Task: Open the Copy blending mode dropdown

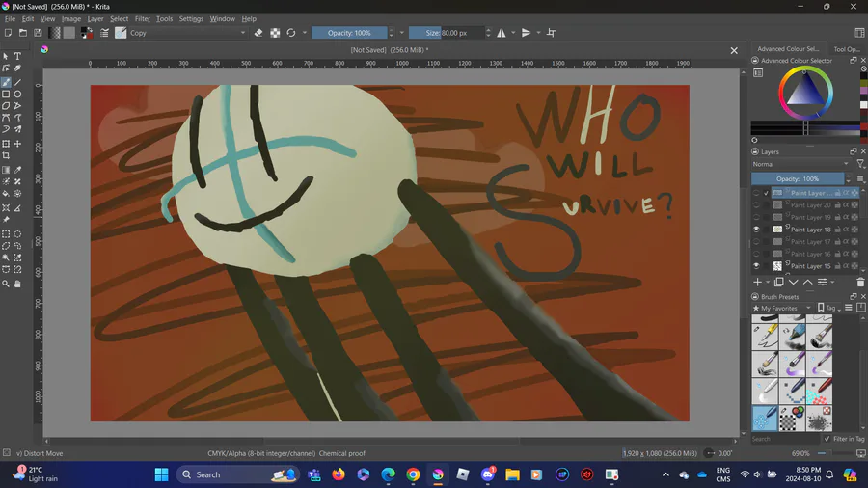Action: 188,33
